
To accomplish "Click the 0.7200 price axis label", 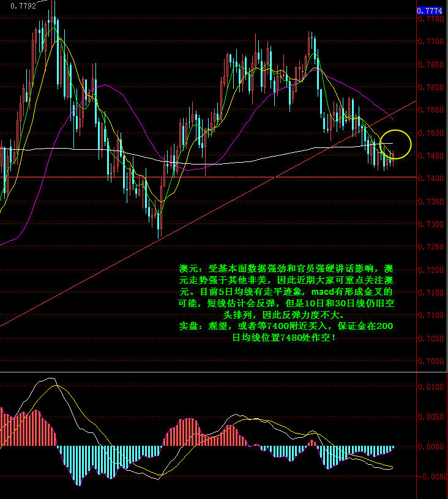I will 431,270.
